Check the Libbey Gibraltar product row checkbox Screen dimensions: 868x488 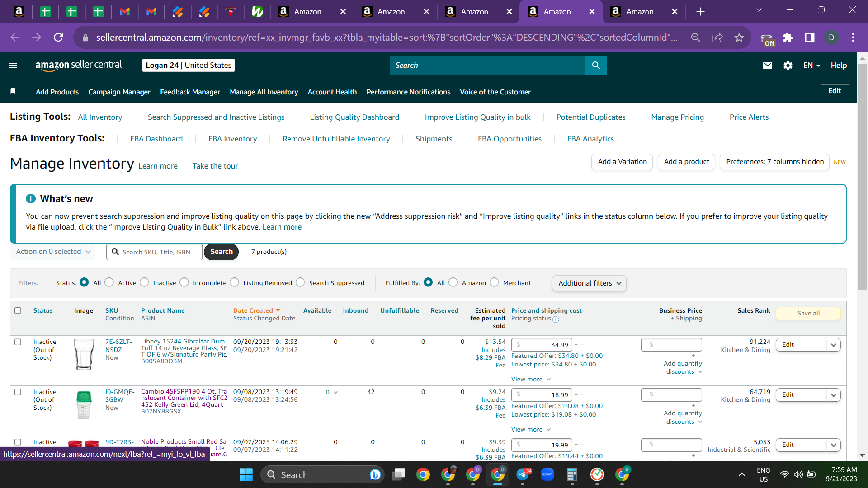point(18,342)
